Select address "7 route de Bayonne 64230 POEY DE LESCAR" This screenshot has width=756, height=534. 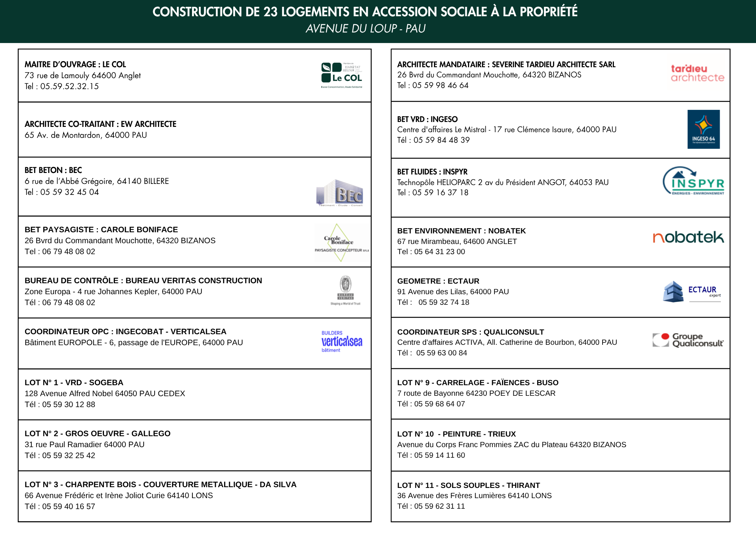476,393
